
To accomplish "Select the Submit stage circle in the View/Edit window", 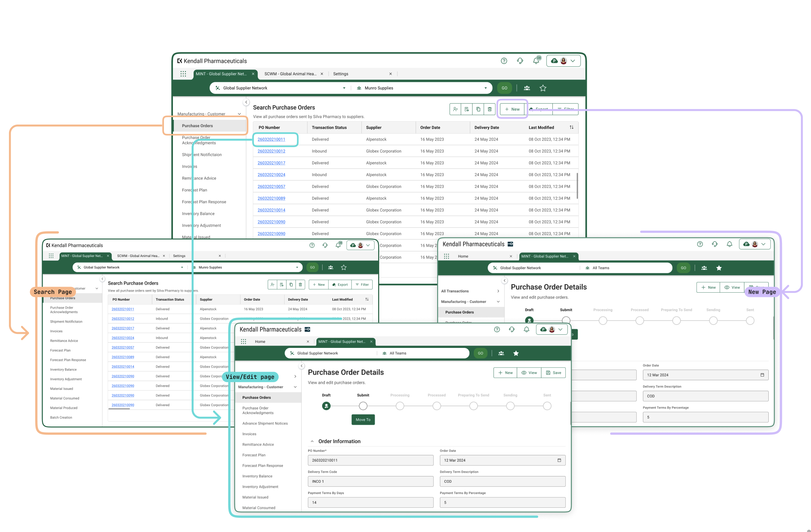I will click(x=363, y=406).
